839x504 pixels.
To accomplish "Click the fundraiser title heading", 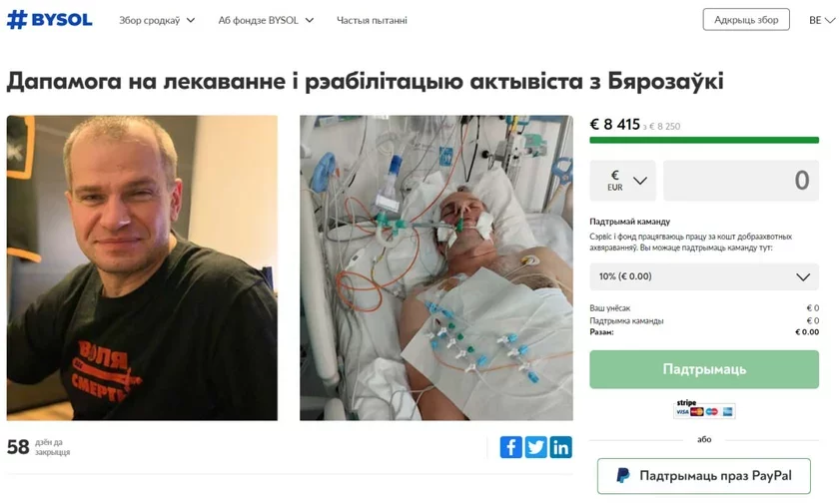I will (365, 82).
